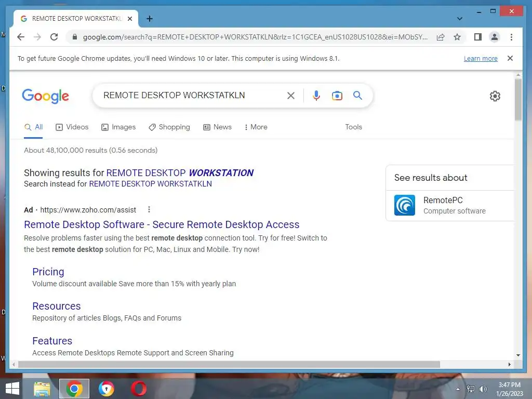Screen dimensions: 532x399
Task: Dismiss the Chrome updates notification bar
Action: (x=510, y=58)
